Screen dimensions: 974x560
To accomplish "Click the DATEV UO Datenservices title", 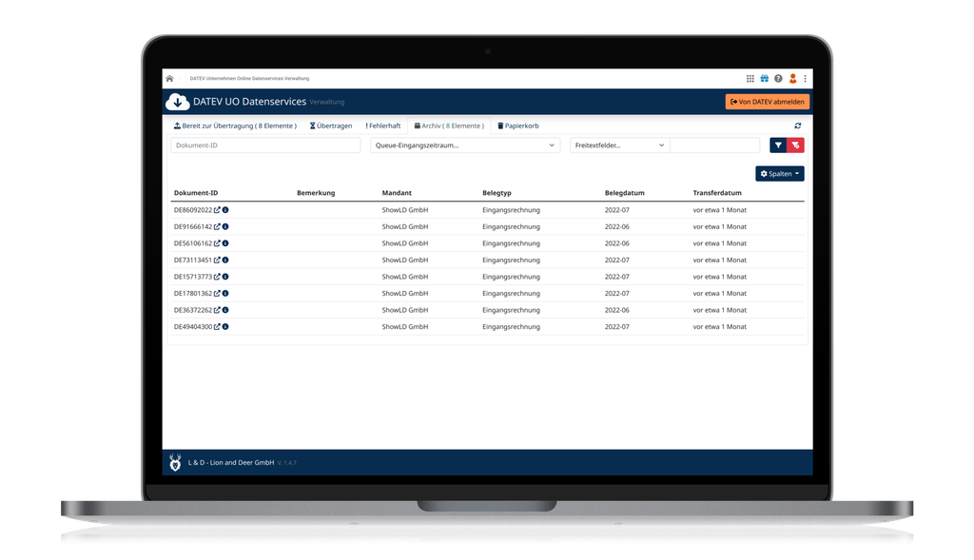I will (250, 102).
